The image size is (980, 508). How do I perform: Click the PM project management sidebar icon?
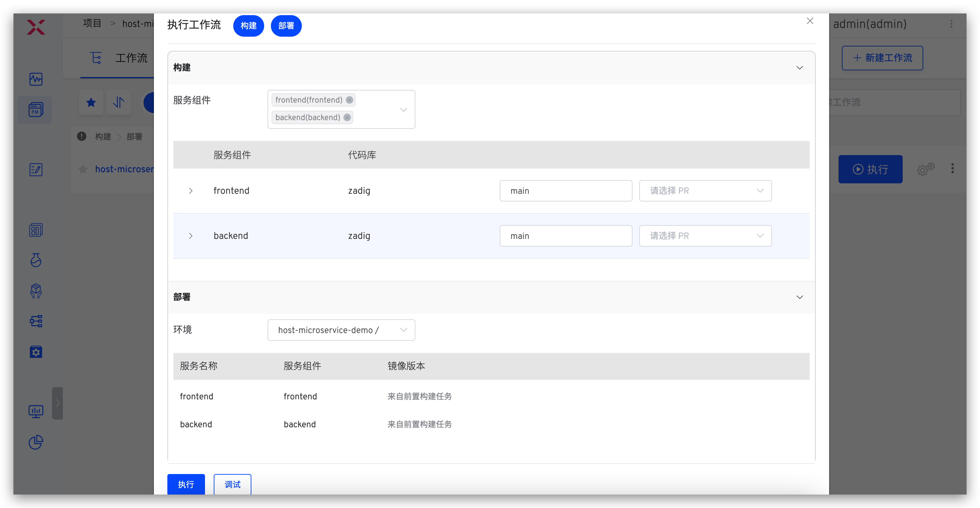pos(36,110)
